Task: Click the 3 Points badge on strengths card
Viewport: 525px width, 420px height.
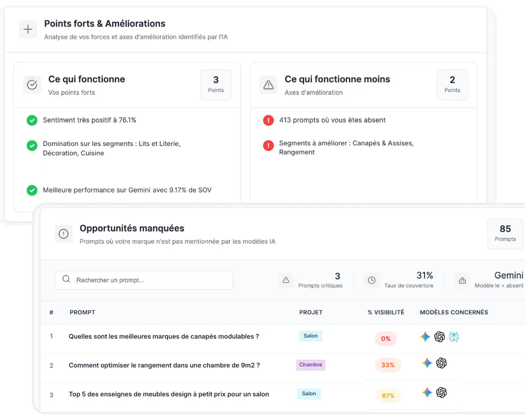Action: [x=215, y=84]
